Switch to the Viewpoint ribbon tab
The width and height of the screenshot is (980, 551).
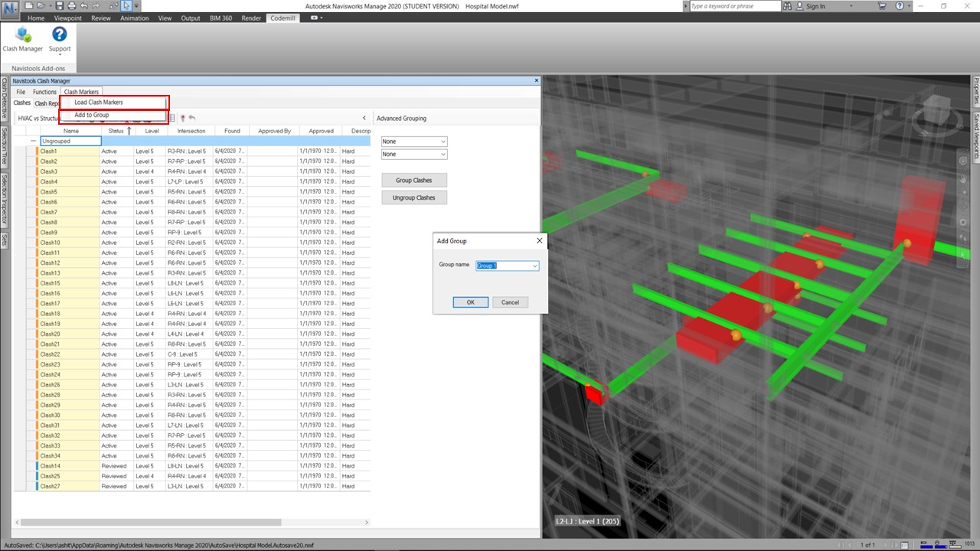68,18
